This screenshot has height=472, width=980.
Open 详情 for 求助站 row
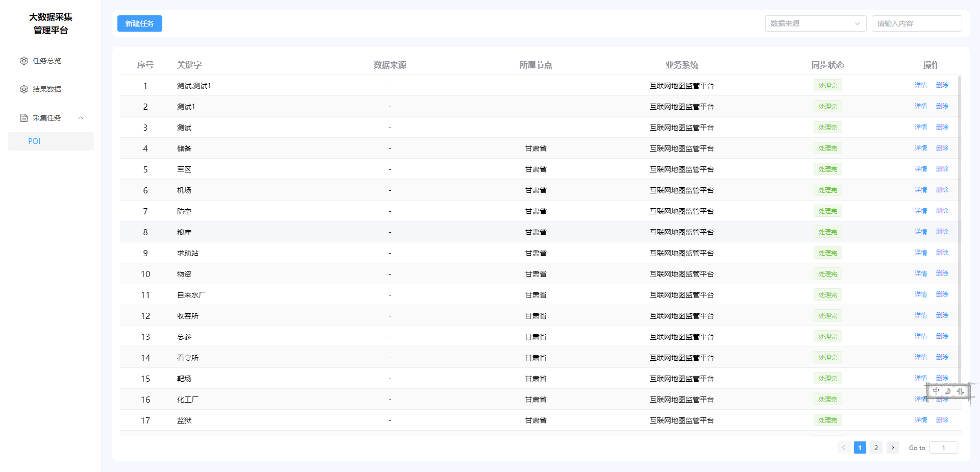point(921,253)
